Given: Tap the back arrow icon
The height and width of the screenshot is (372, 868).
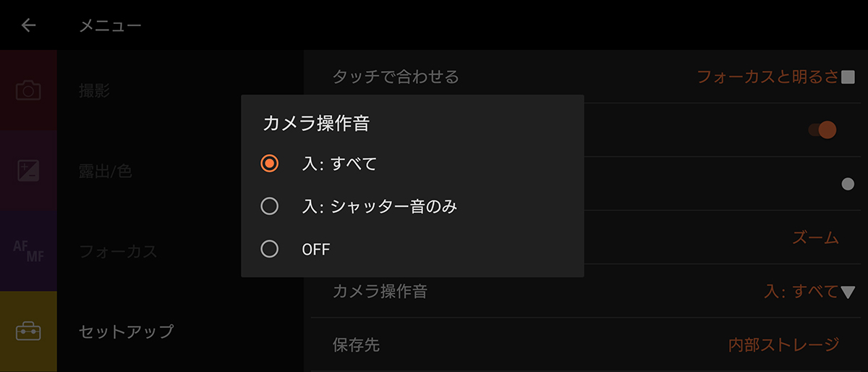Looking at the screenshot, I should click(x=29, y=25).
